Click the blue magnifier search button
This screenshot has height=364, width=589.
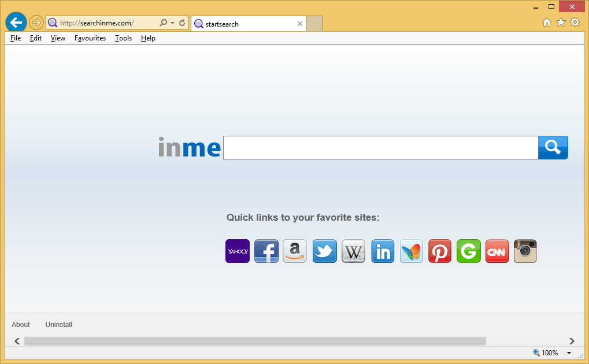point(553,148)
